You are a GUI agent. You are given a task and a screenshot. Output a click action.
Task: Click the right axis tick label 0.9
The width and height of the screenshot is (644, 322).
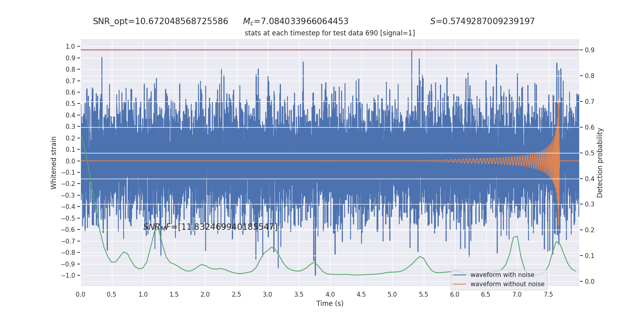[590, 50]
